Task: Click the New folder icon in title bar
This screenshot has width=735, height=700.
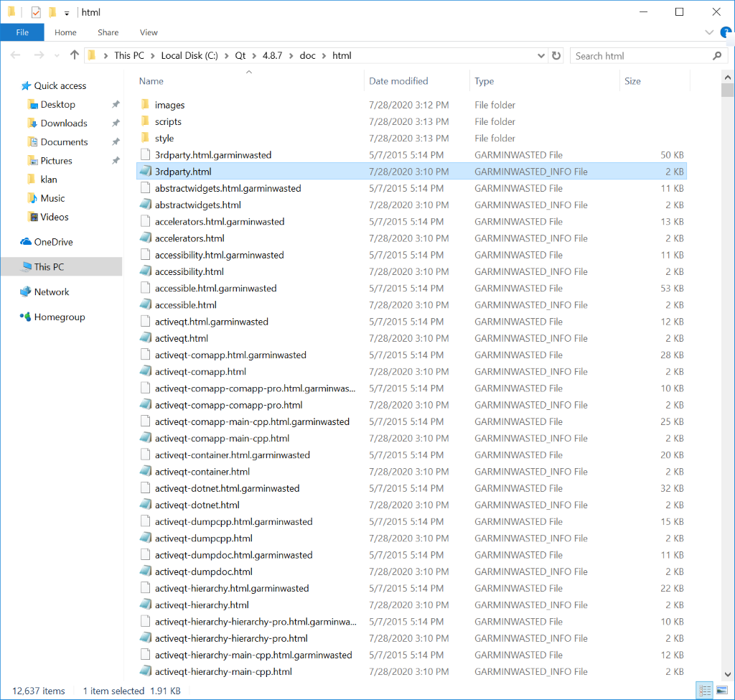Action: click(x=52, y=12)
